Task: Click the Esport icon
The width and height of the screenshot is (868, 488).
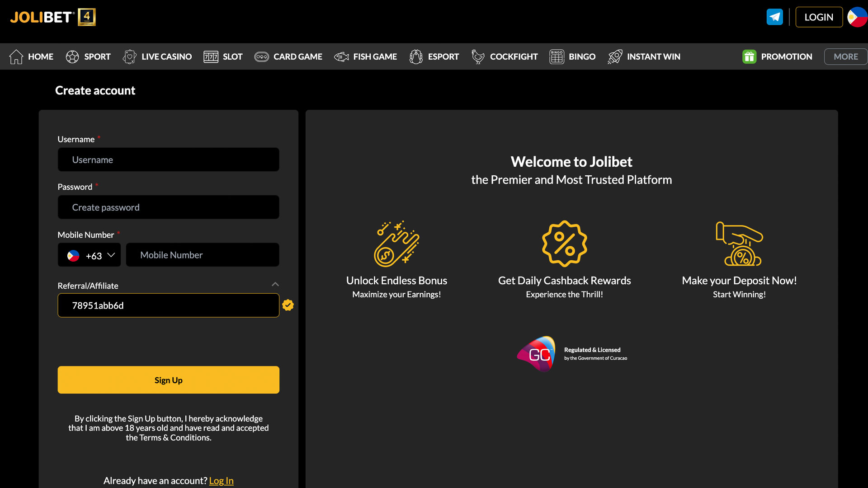Action: click(x=416, y=56)
